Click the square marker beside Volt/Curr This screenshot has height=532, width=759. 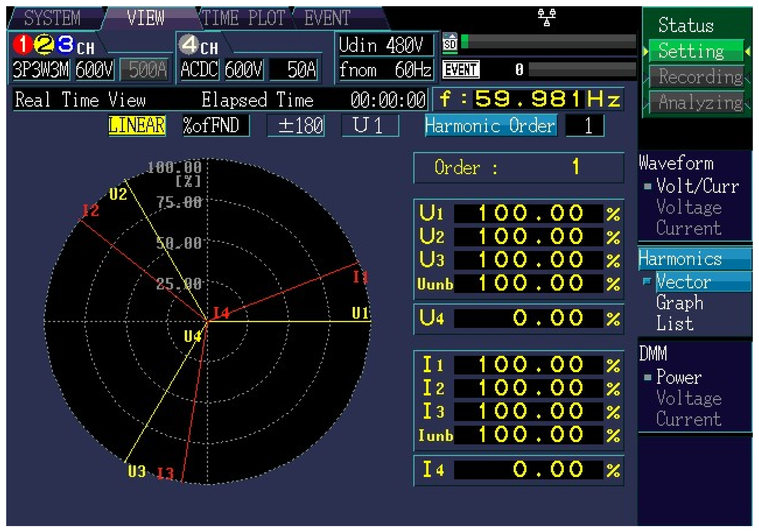[x=648, y=187]
